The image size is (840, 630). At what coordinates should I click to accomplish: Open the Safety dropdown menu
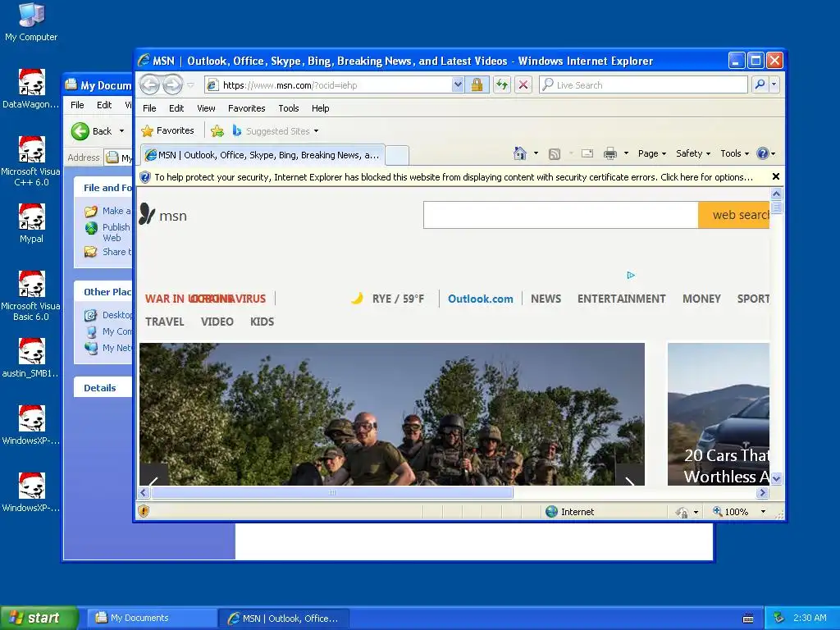pos(693,153)
